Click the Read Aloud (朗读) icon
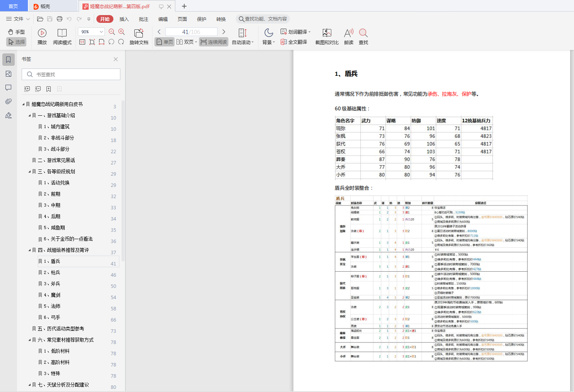574x392 pixels. [x=349, y=33]
